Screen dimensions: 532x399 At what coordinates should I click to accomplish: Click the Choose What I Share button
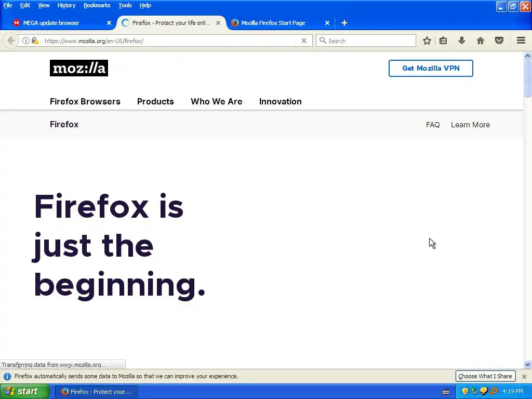pos(485,376)
